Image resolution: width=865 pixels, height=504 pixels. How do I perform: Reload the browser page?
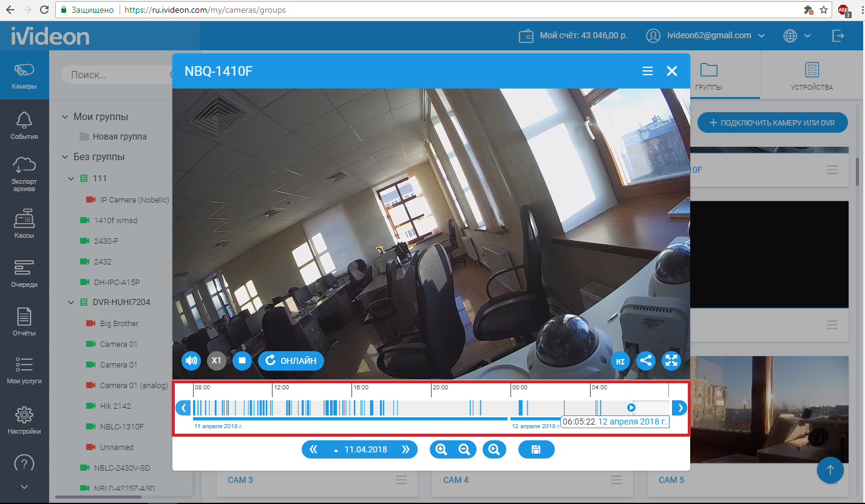click(44, 10)
